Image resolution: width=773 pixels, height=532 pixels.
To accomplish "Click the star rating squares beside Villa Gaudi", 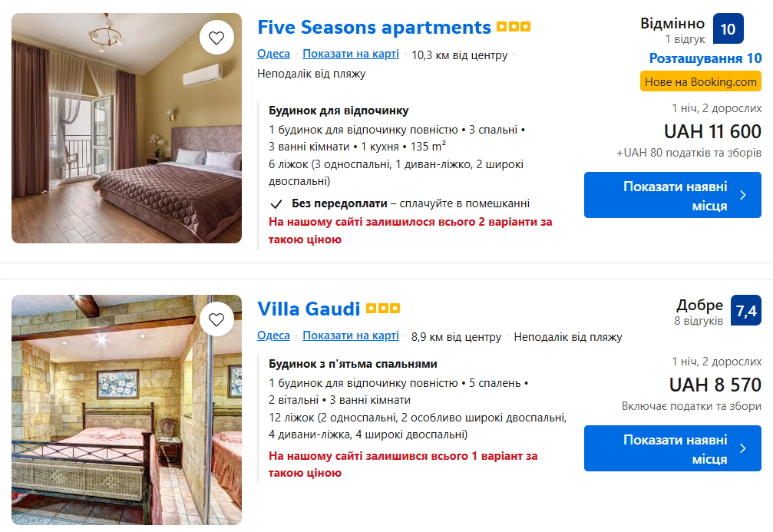I will point(383,309).
